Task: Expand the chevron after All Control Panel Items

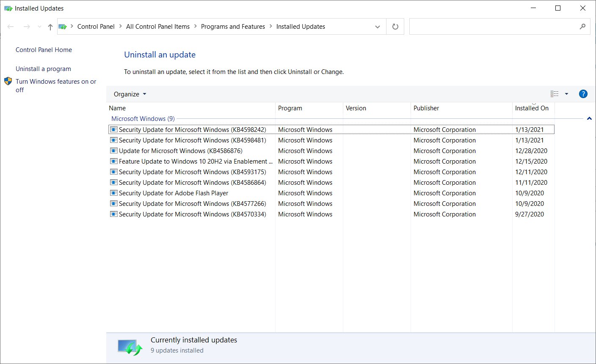Action: click(196, 27)
